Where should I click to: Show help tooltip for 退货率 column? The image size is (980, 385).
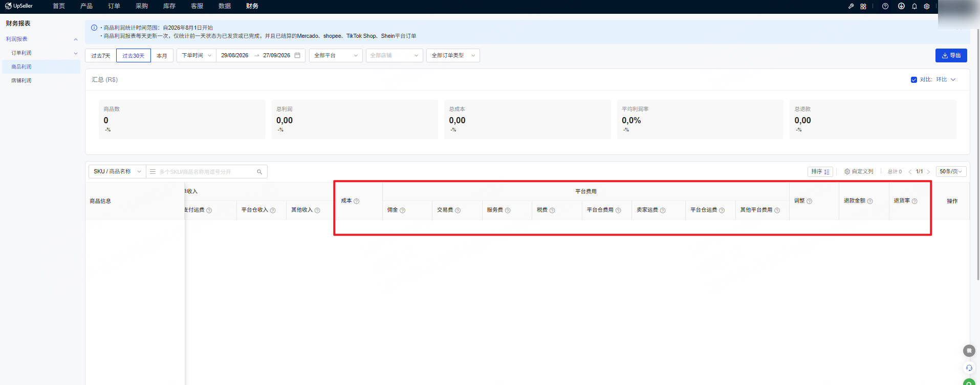click(x=914, y=201)
